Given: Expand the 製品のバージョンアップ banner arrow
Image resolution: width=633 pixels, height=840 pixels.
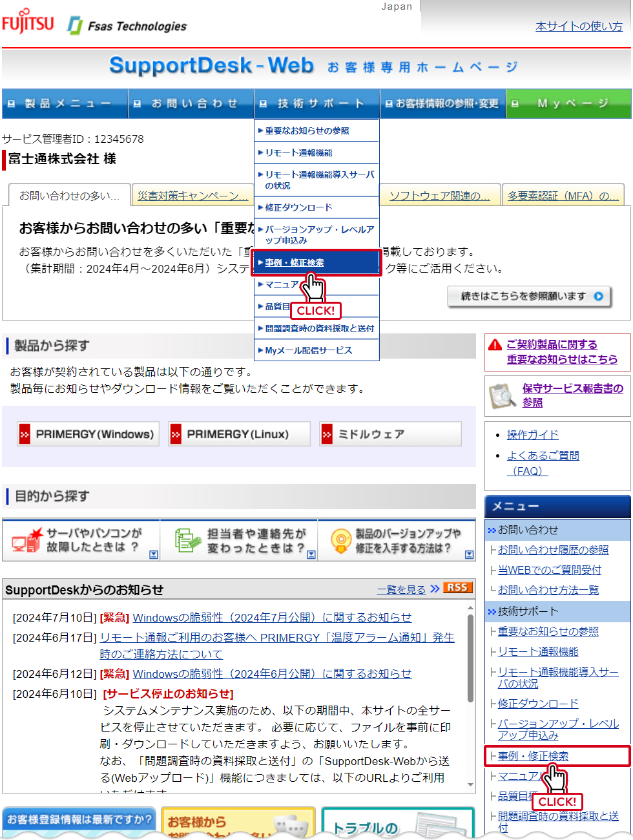Looking at the screenshot, I should click(x=469, y=554).
